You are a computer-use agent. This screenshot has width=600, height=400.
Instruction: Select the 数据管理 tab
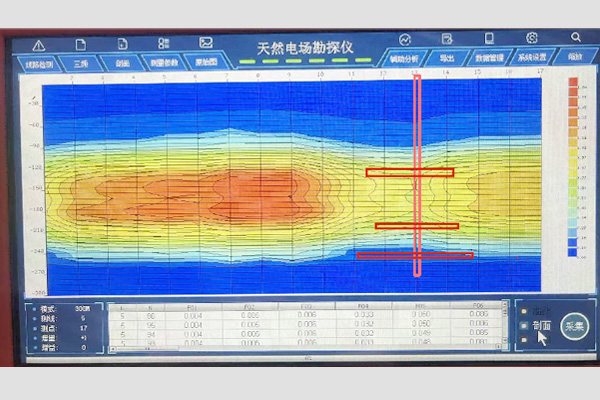point(490,59)
